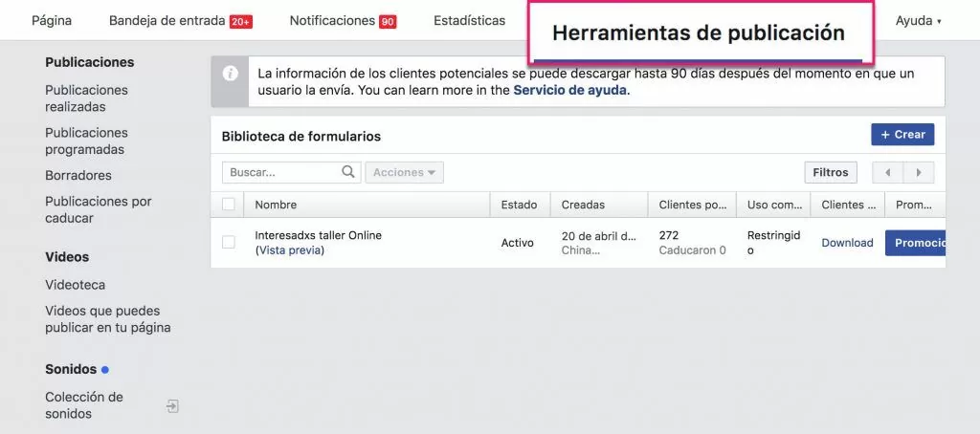Check the Interesadxs taller Online row checkbox

(229, 242)
